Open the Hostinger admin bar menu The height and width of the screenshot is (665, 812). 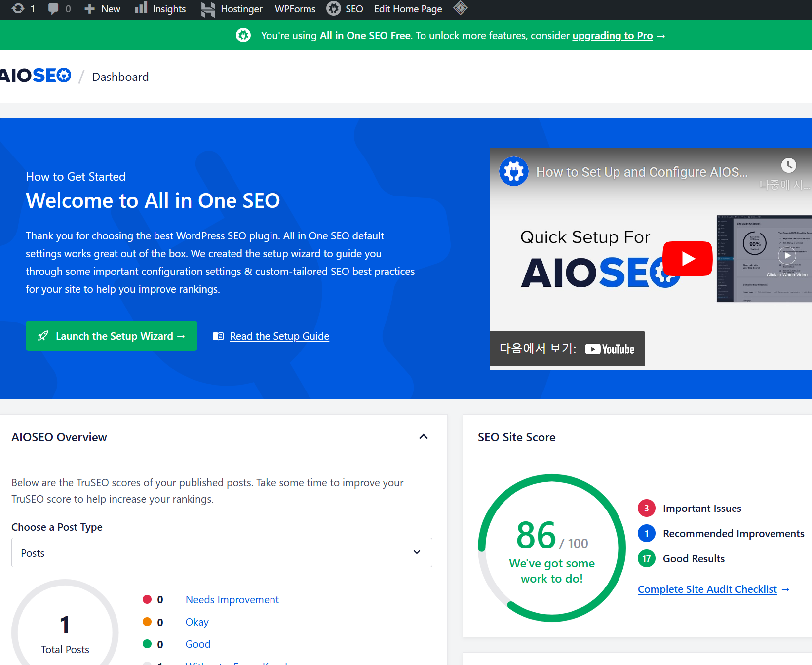point(232,9)
